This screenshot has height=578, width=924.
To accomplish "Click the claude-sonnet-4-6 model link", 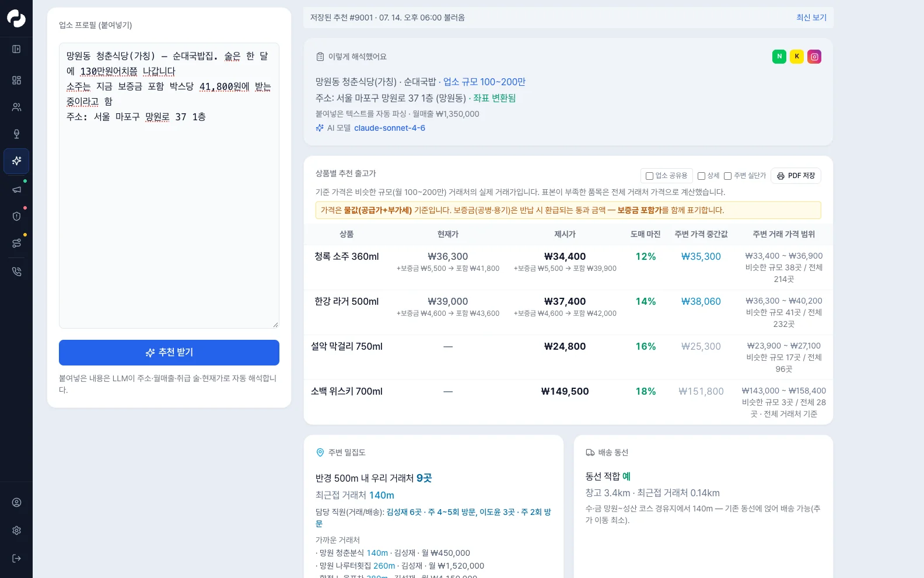I will tap(390, 128).
